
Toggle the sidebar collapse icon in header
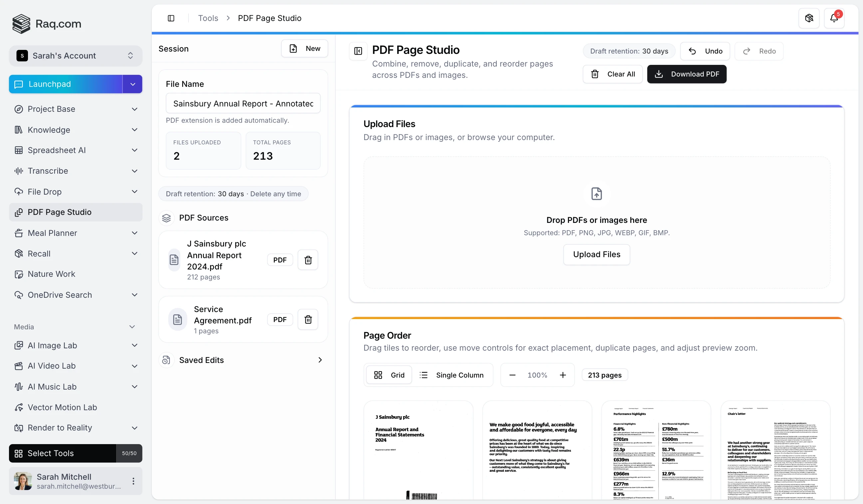tap(171, 18)
